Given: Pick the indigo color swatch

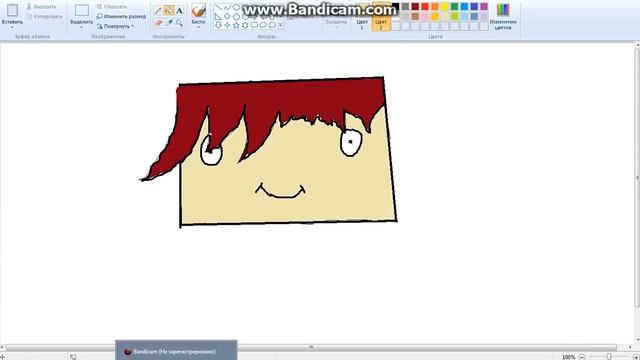Looking at the screenshot, I should click(474, 7).
